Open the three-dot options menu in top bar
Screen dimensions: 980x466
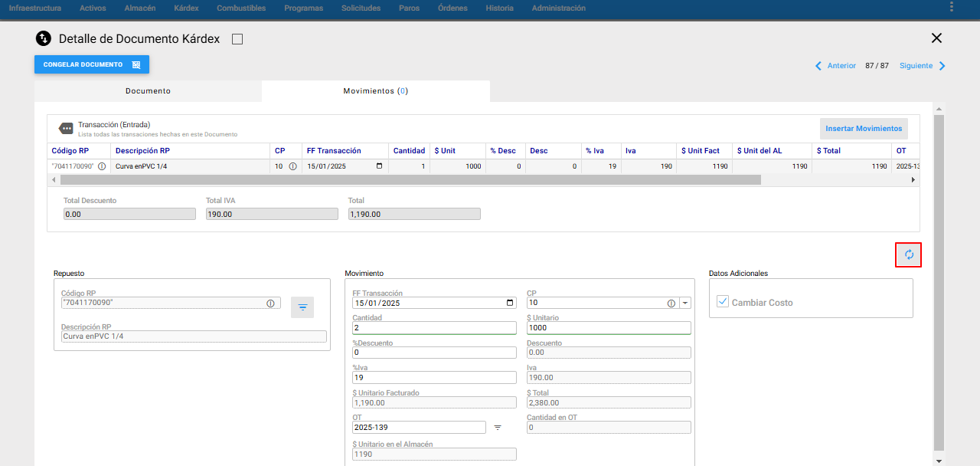(x=952, y=8)
